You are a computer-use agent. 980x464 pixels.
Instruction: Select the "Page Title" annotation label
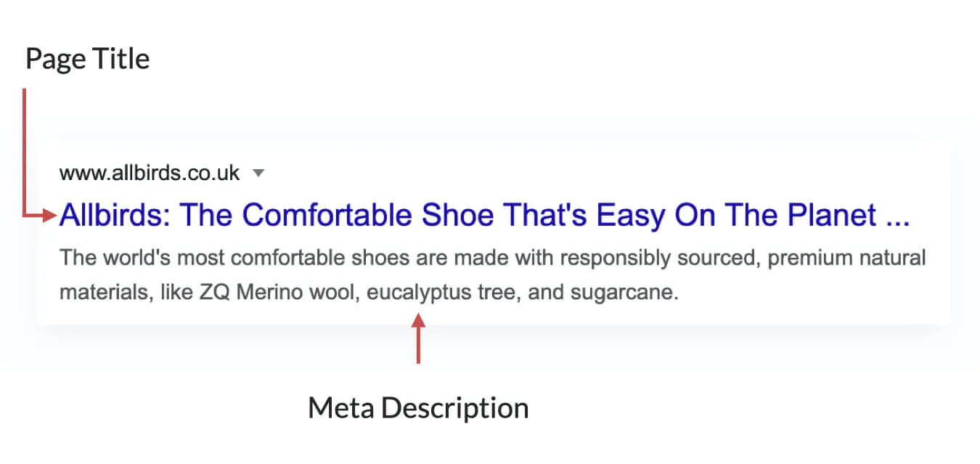tap(87, 59)
